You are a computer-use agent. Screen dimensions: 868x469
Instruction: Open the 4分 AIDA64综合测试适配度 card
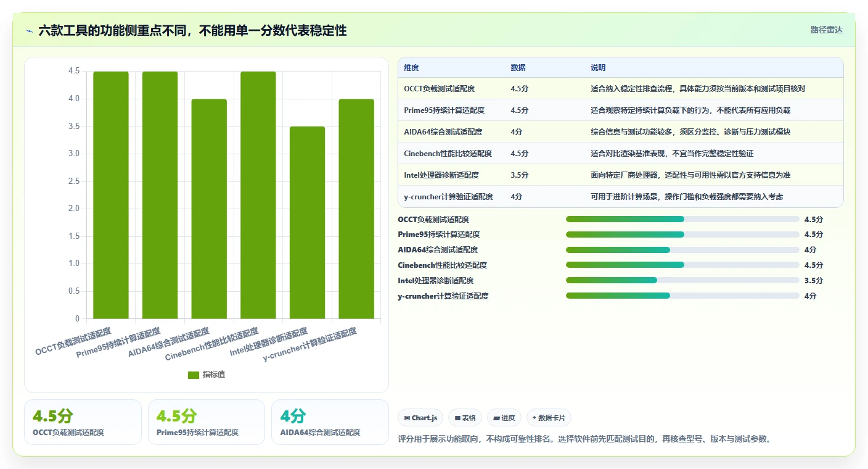330,422
